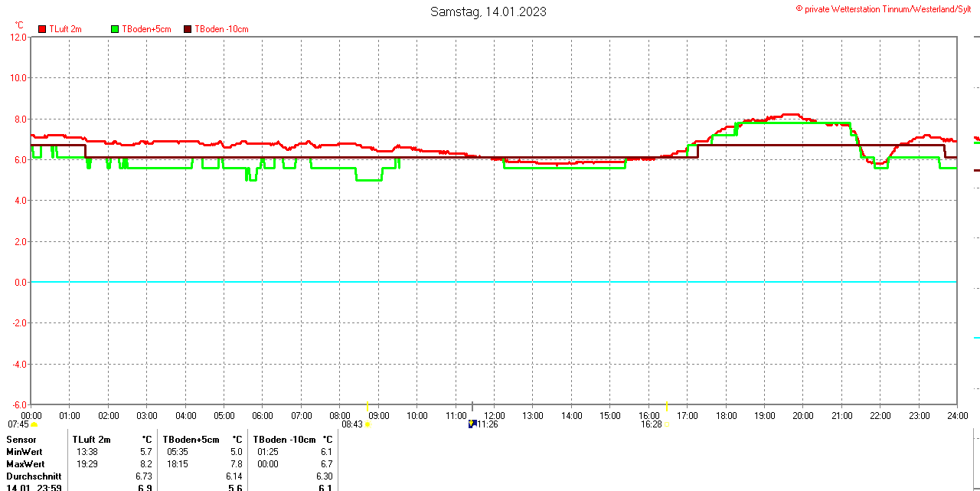Click the copyright Wetterstation Tinnum/Westerland/Sylt text
The image size is (980, 491).
[x=887, y=9]
